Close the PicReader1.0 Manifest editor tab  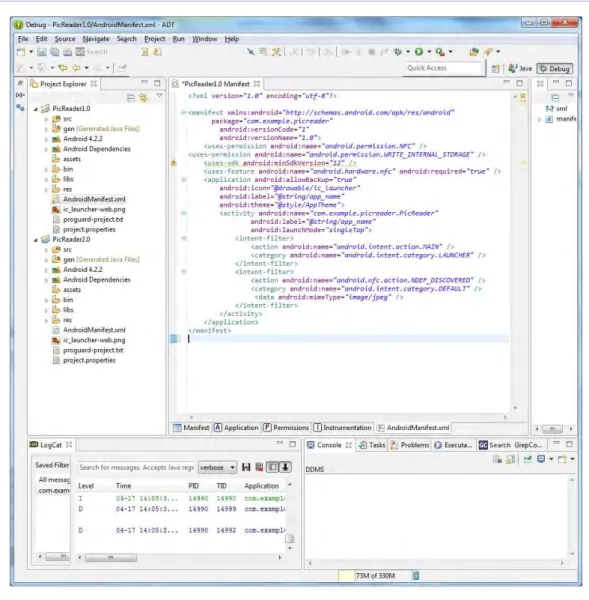click(x=256, y=83)
